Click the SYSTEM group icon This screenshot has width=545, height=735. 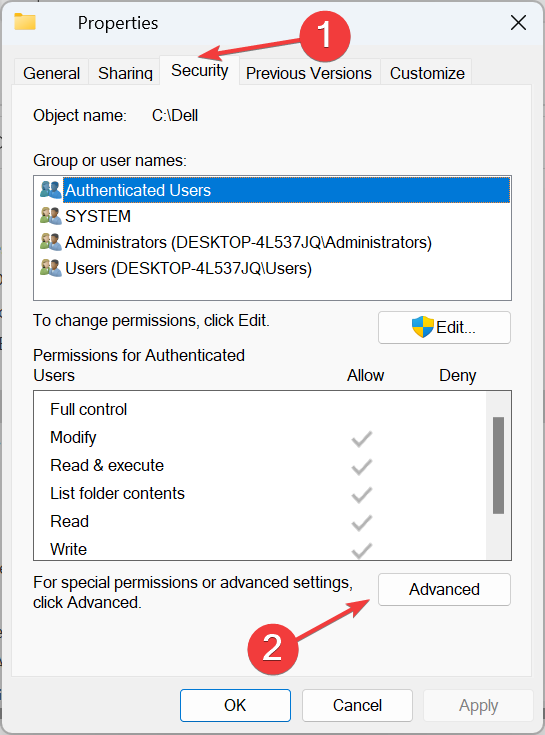[x=51, y=216]
